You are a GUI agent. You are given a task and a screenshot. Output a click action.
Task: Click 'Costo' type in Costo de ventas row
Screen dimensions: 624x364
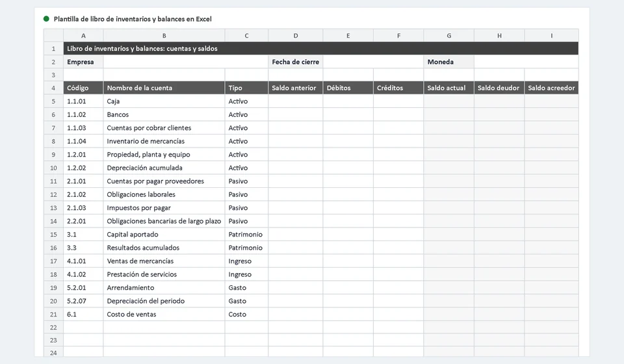click(x=246, y=314)
